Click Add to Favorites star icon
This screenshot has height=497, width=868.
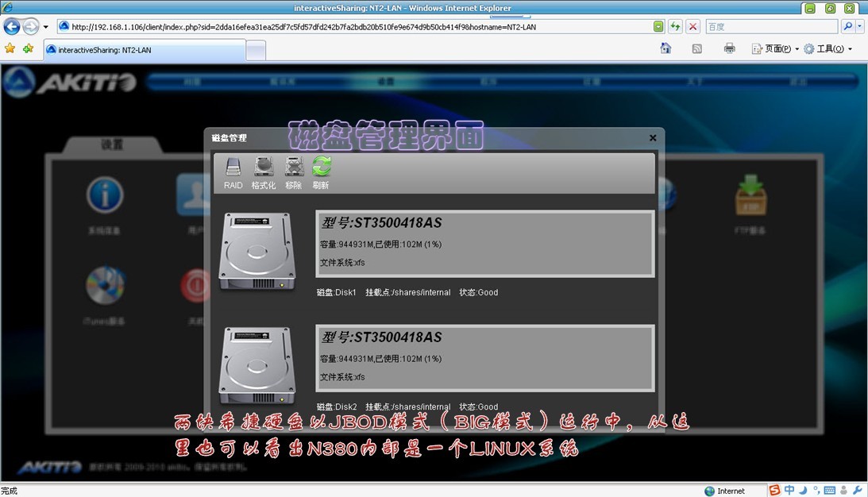(29, 48)
